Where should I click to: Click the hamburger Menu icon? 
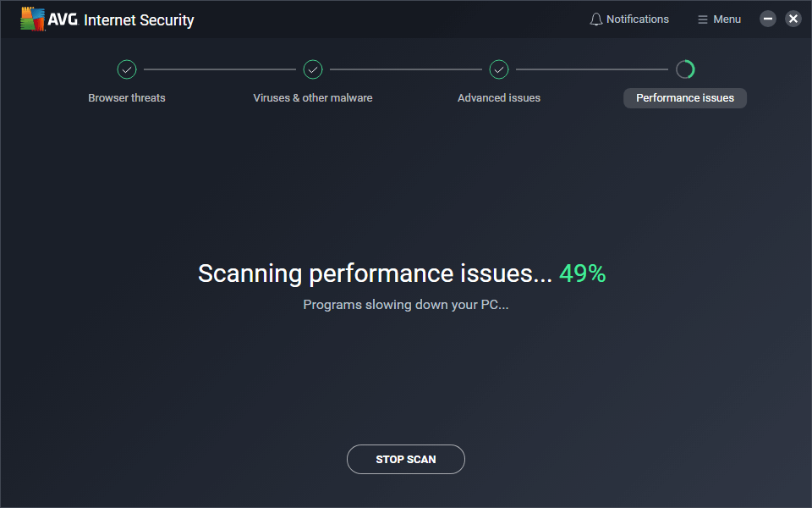pos(702,19)
